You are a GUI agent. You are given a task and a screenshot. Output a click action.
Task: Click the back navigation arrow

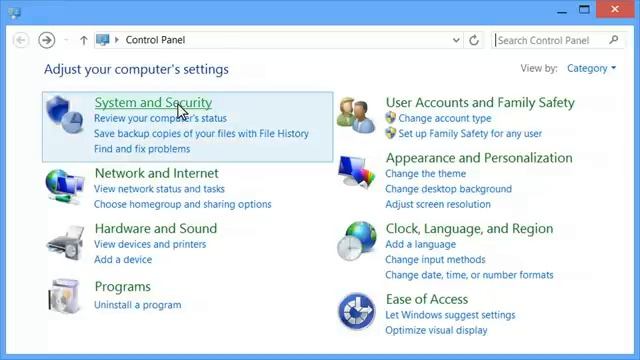[21, 40]
